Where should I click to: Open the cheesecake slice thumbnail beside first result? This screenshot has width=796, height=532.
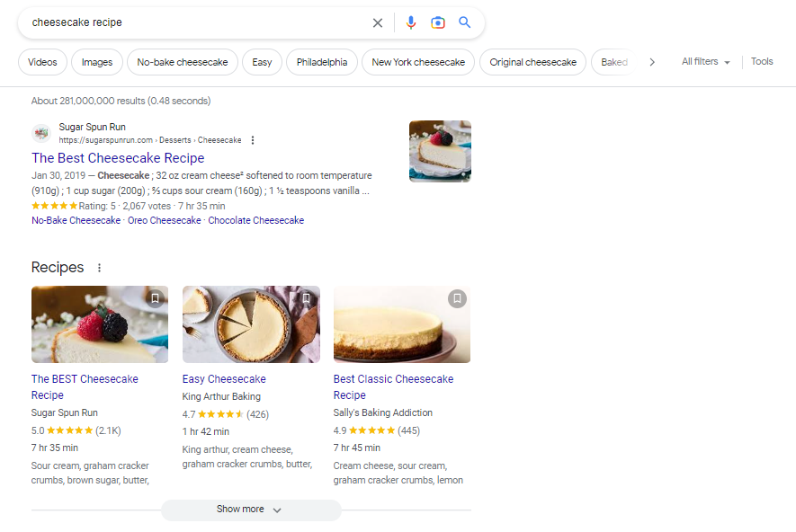coord(440,151)
